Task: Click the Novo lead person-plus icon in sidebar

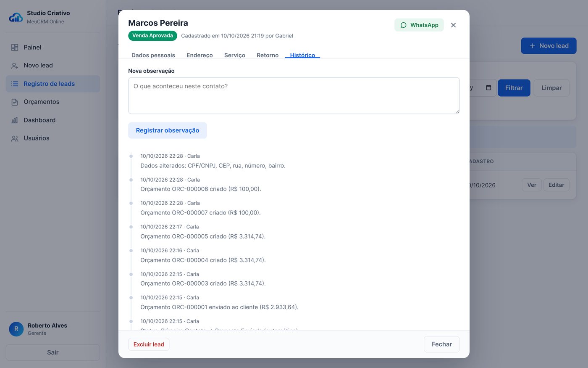Action: [15, 66]
